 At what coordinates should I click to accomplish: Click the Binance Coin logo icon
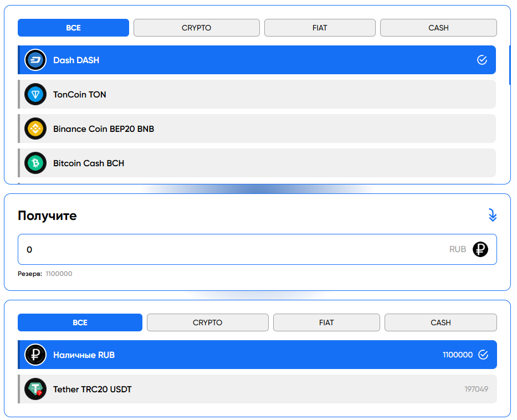[35, 129]
